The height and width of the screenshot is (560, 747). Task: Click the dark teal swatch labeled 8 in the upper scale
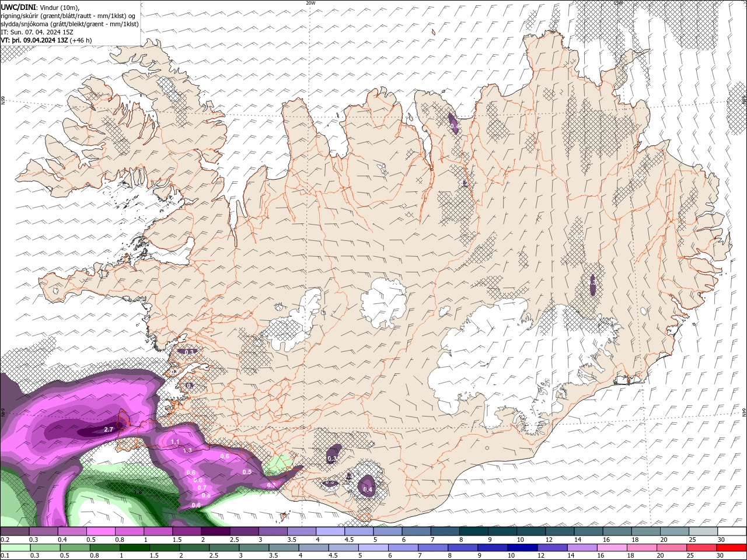point(473,531)
